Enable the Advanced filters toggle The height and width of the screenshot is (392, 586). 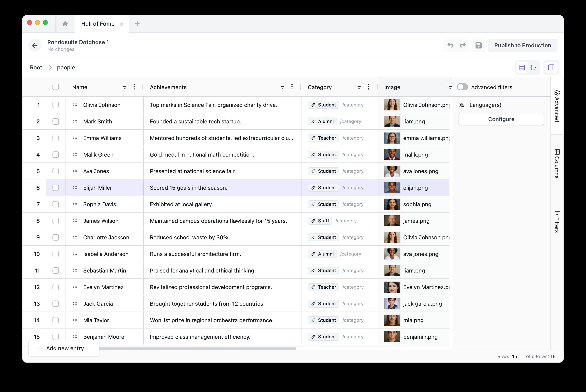pos(462,87)
